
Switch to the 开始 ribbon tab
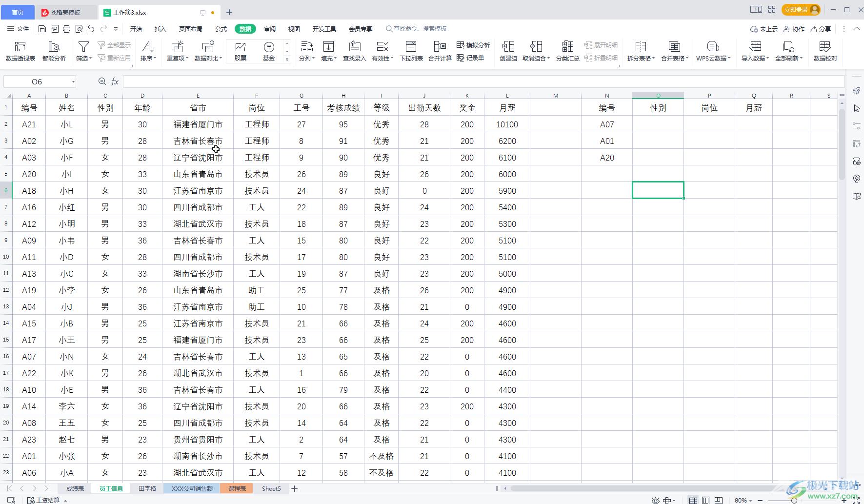coord(136,29)
